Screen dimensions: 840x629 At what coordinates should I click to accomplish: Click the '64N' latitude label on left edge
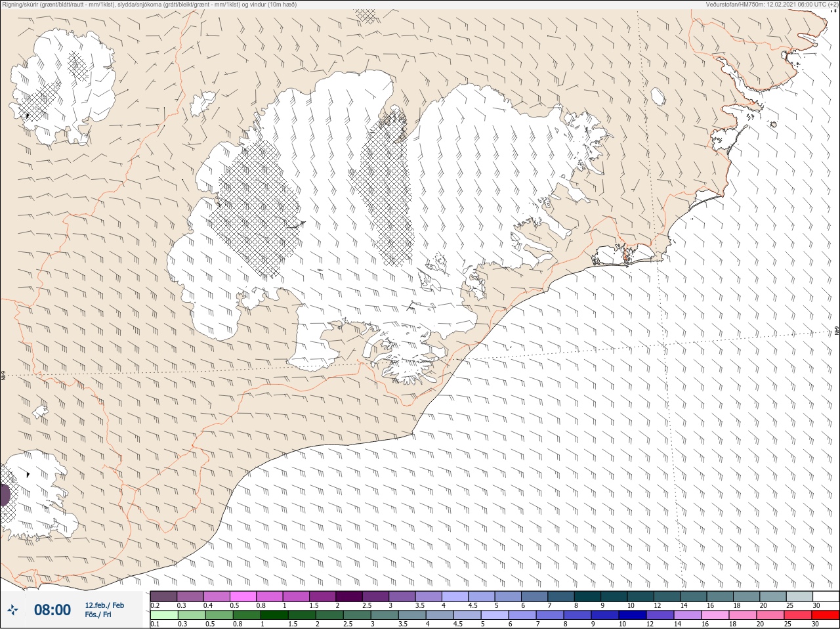3,377
